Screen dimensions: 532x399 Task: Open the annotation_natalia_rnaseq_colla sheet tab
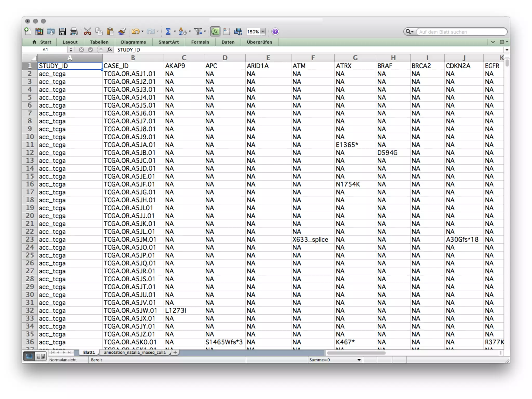click(135, 353)
